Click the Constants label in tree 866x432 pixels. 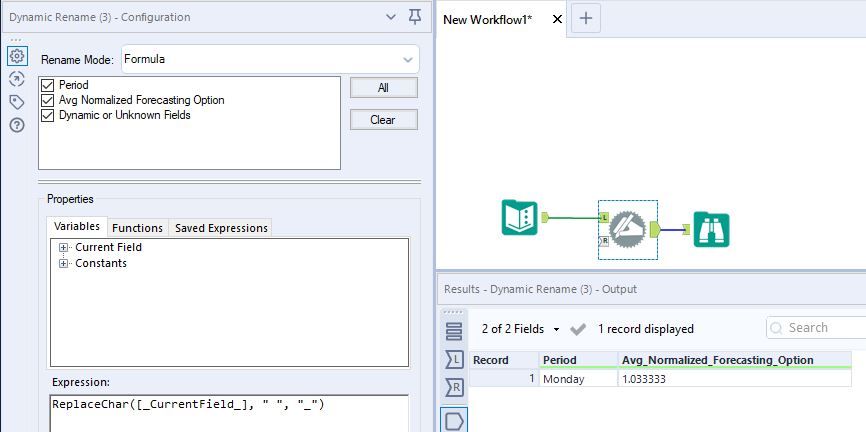(101, 264)
